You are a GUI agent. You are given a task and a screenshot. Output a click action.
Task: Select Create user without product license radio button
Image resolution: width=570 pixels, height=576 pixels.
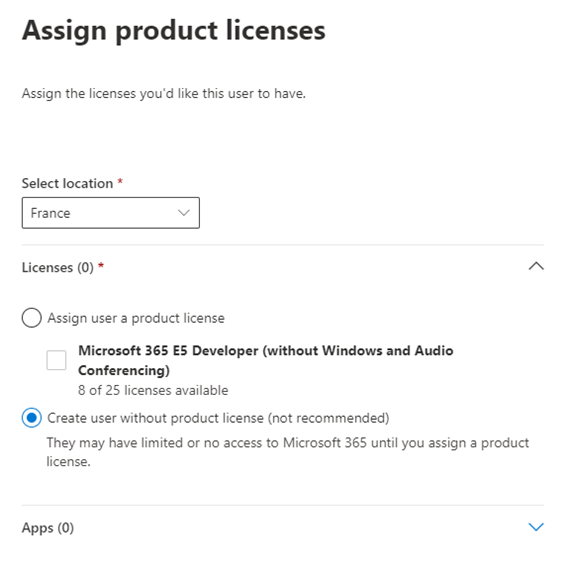coord(32,418)
